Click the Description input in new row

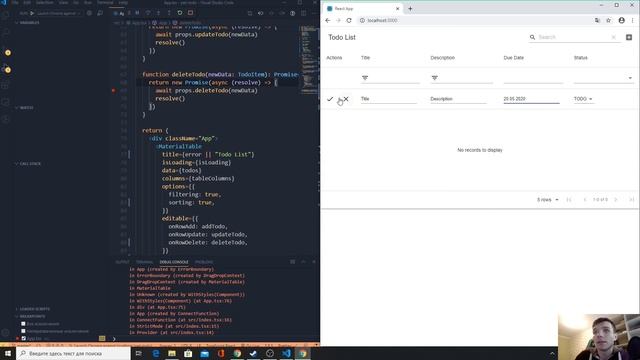coord(458,99)
